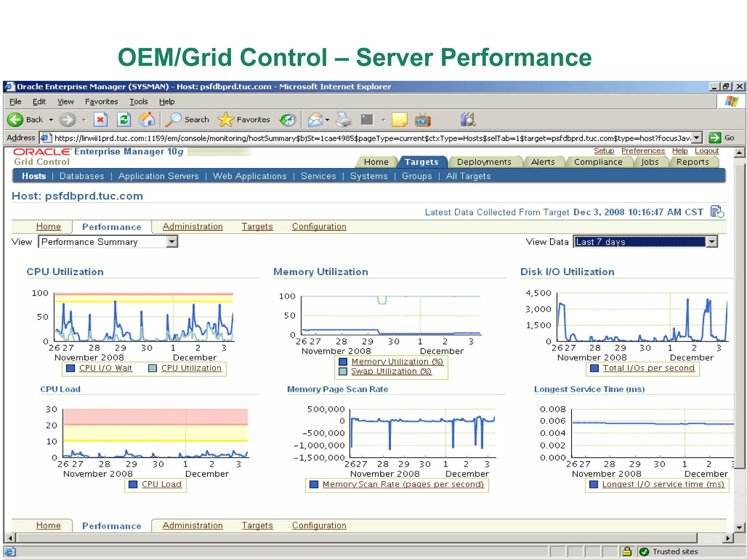
Task: Click the refresh data icon beside timestamp
Action: (717, 211)
